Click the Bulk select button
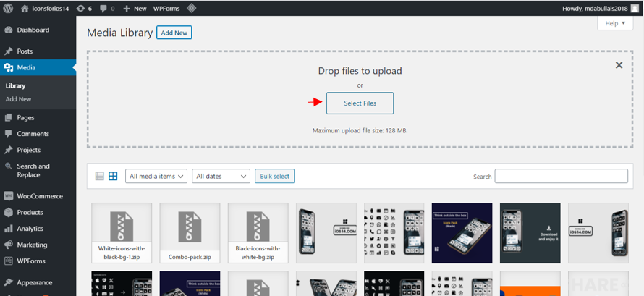 coord(275,176)
